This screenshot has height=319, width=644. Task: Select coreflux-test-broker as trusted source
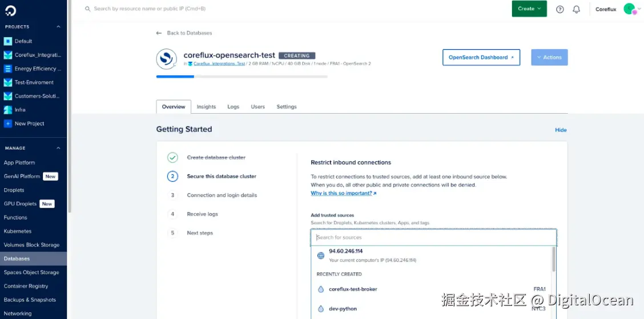(x=431, y=289)
